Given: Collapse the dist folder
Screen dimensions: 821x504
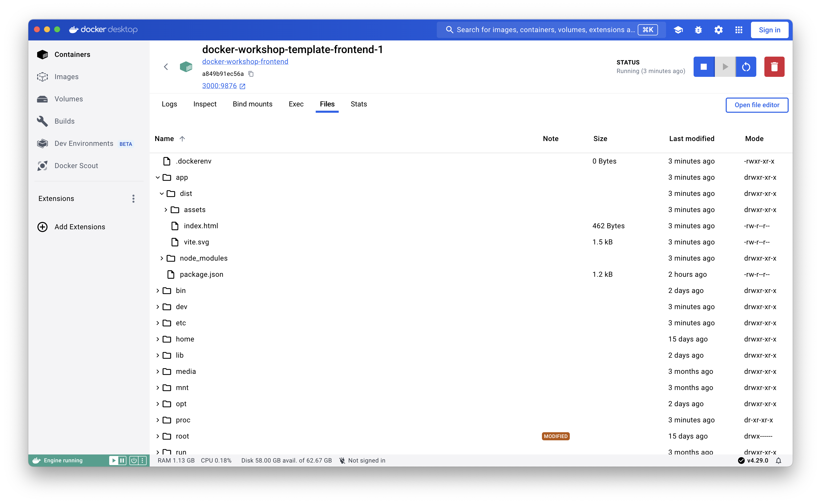Looking at the screenshot, I should tap(162, 193).
